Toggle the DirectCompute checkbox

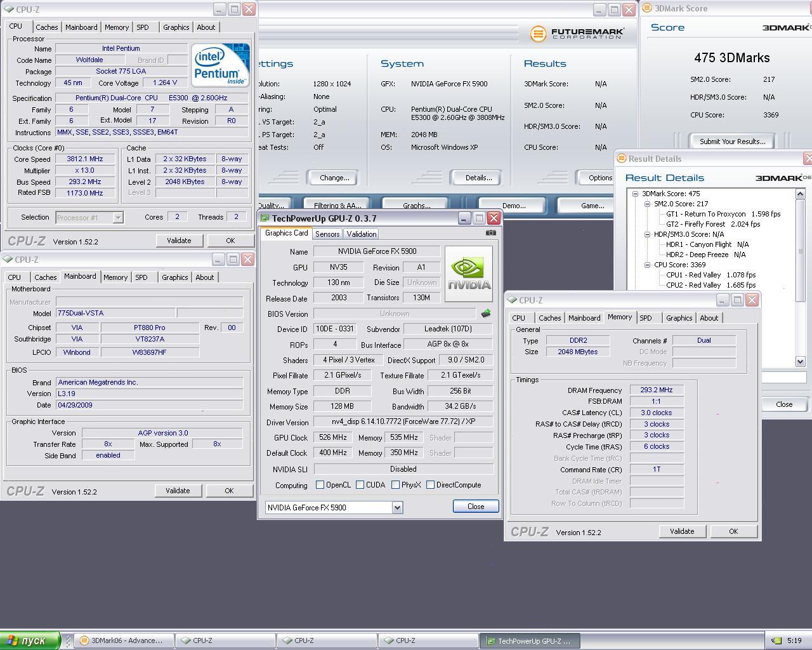[x=431, y=485]
